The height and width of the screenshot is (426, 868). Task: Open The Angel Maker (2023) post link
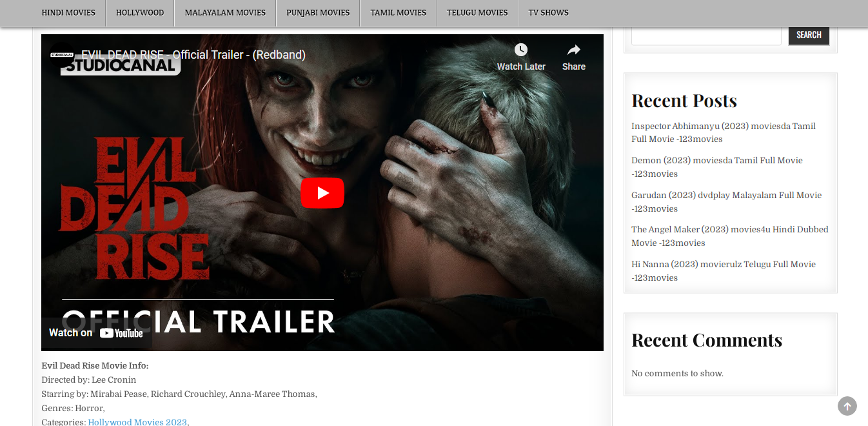coord(730,236)
